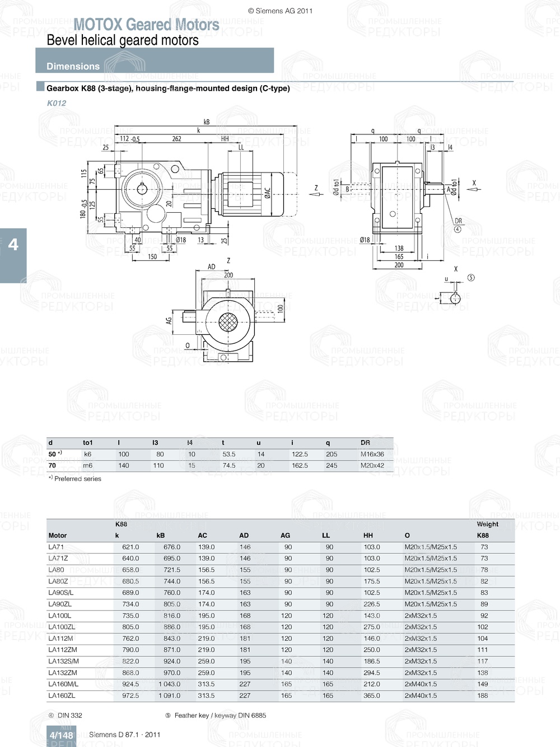560x747 pixels.
Task: Select the row for motor LA100L
Action: coord(168,615)
